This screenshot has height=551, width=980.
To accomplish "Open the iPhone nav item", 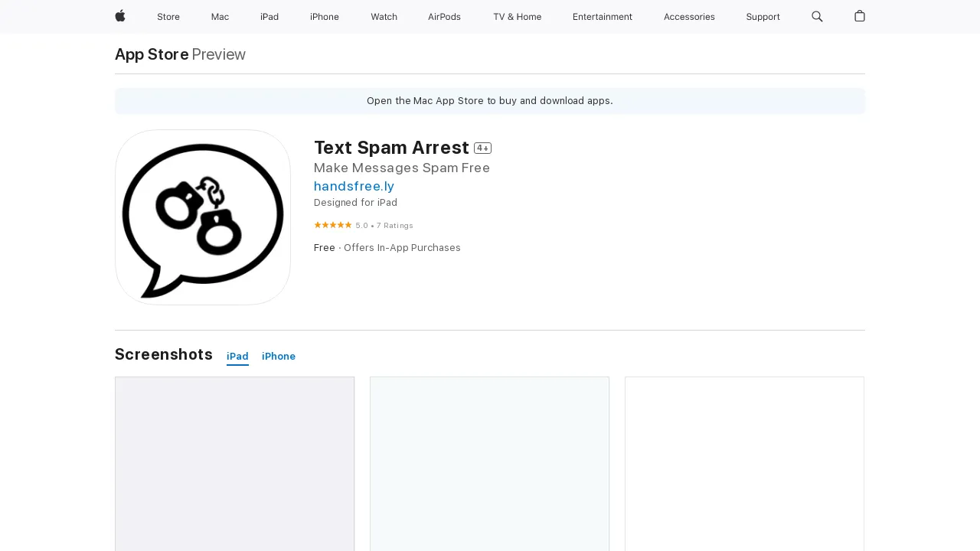I will point(325,17).
